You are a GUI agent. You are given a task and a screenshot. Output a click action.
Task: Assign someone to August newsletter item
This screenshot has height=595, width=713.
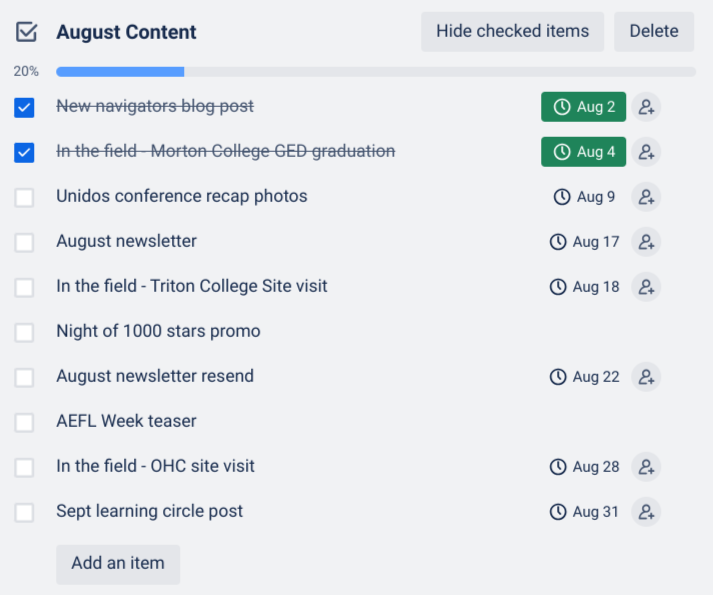click(646, 242)
